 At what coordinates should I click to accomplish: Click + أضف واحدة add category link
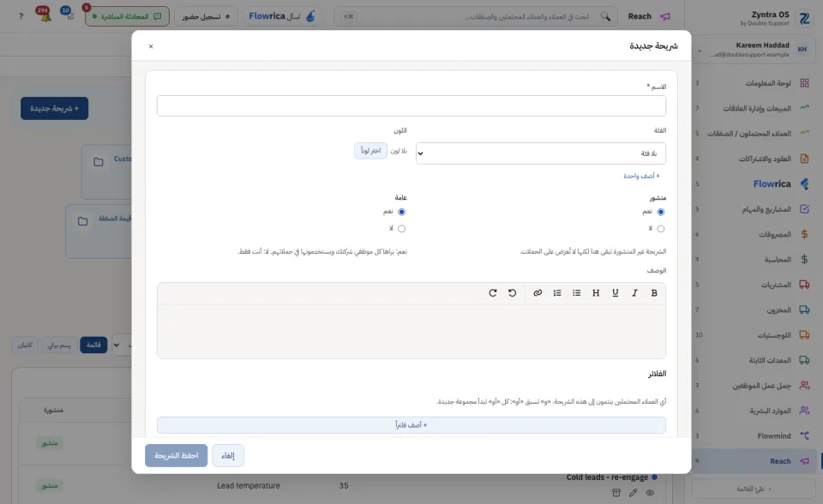(641, 176)
